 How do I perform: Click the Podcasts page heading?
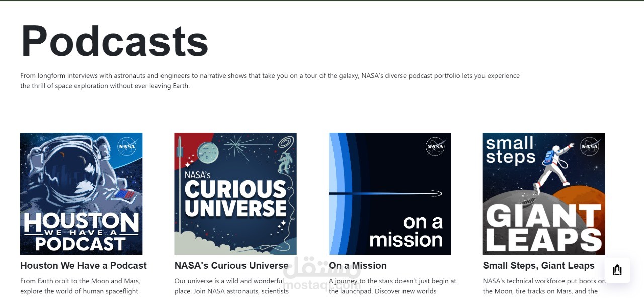(x=115, y=41)
